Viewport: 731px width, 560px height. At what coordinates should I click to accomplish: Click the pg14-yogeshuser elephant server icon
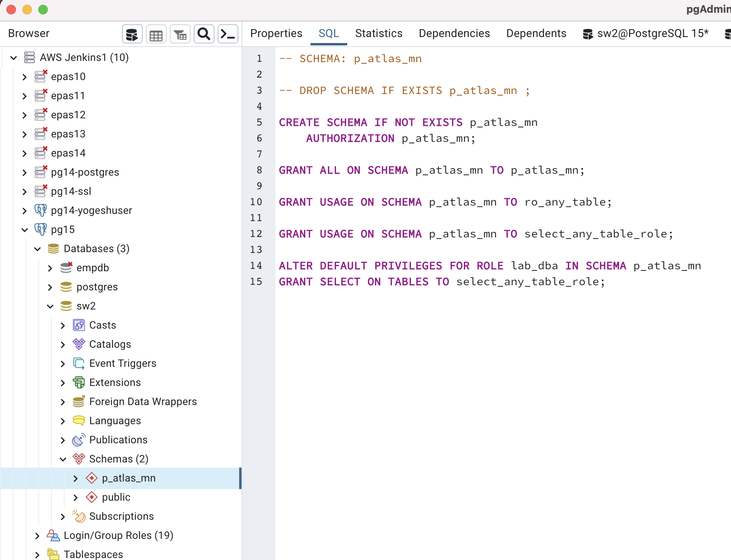click(x=41, y=210)
